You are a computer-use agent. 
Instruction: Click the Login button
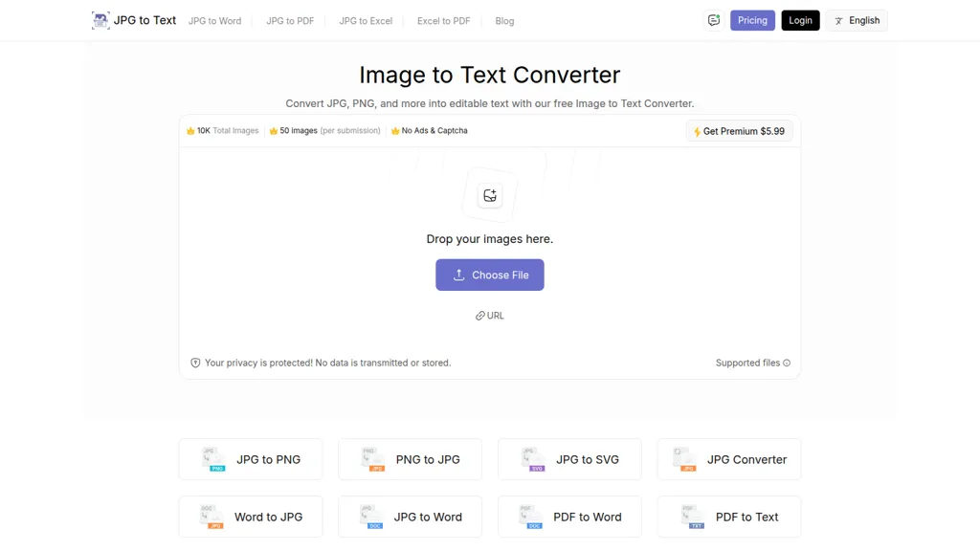point(801,21)
